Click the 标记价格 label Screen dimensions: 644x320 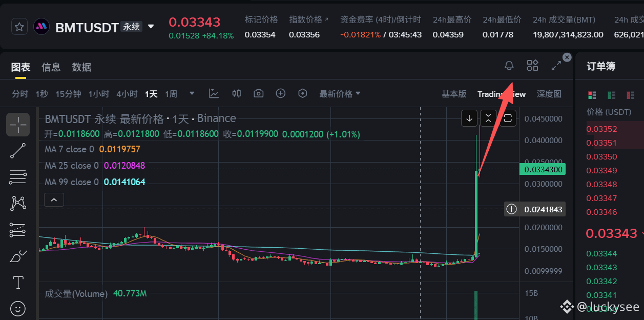click(261, 19)
